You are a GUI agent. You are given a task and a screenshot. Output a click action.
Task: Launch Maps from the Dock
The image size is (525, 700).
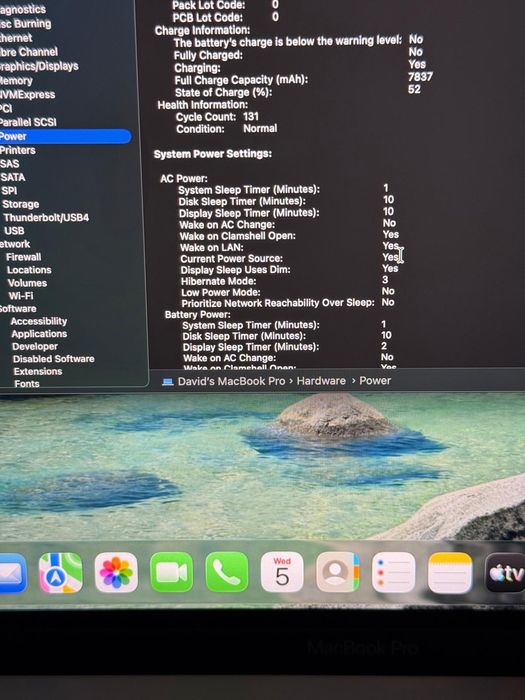click(x=61, y=572)
